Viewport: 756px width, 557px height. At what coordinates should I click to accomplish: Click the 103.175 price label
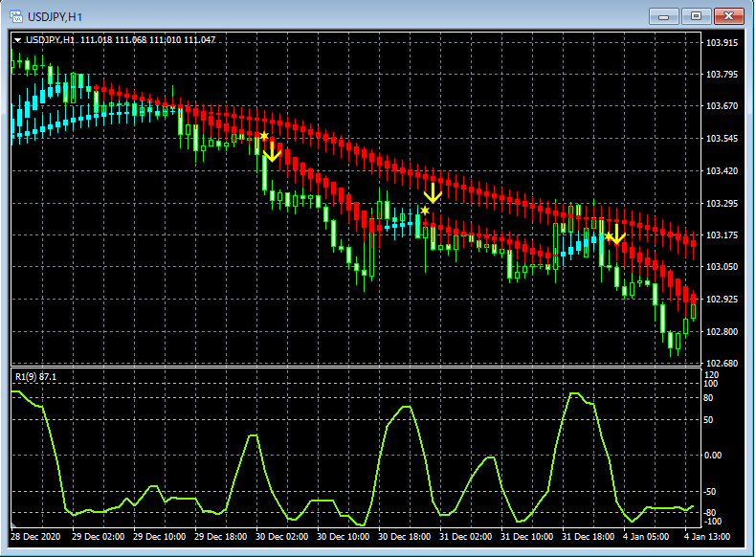722,235
